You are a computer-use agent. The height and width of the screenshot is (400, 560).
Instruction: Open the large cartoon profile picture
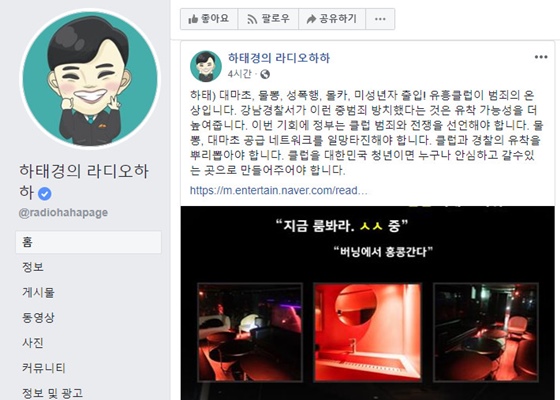[x=90, y=79]
